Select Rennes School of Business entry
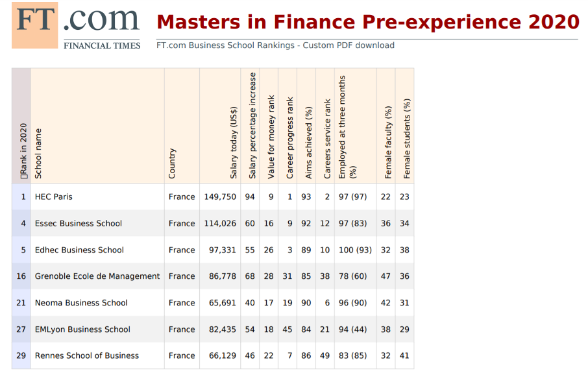The width and height of the screenshot is (588, 371). tap(86, 355)
